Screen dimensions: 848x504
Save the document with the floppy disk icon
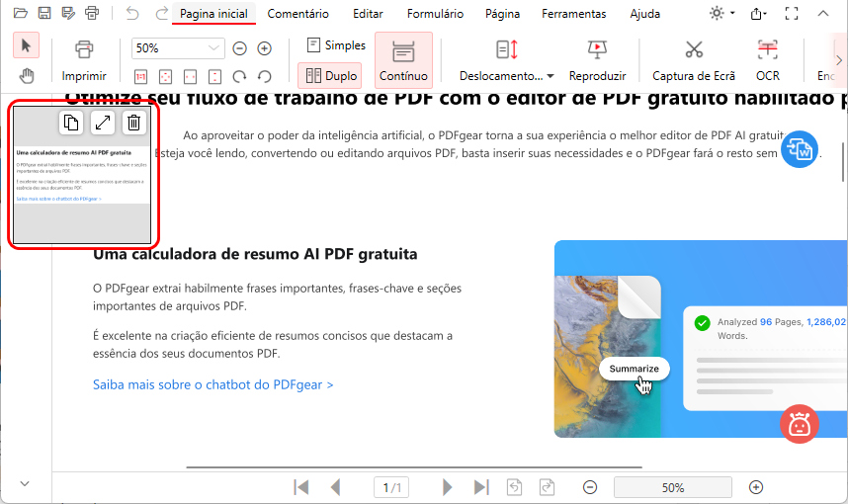tap(44, 13)
